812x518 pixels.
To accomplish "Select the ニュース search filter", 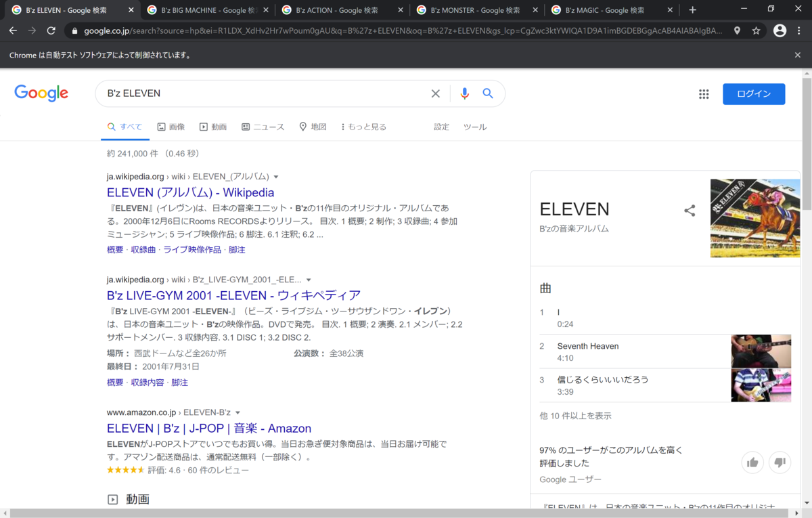I will 263,127.
